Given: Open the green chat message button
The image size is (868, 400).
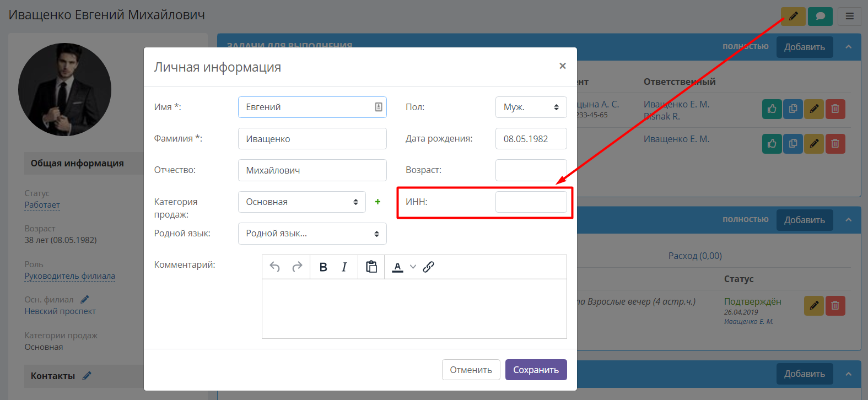Looking at the screenshot, I should [x=820, y=16].
